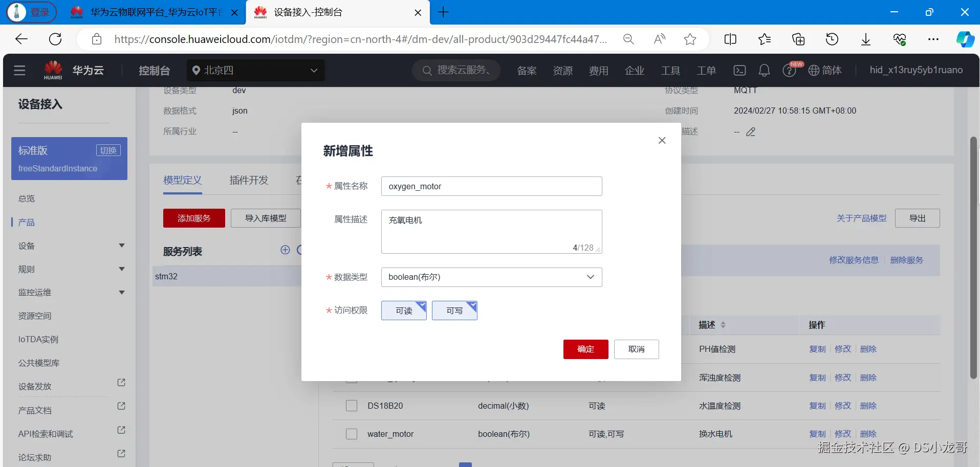Viewport: 980px width, 467px height.
Task: Go back to the previous page
Action: [x=21, y=39]
